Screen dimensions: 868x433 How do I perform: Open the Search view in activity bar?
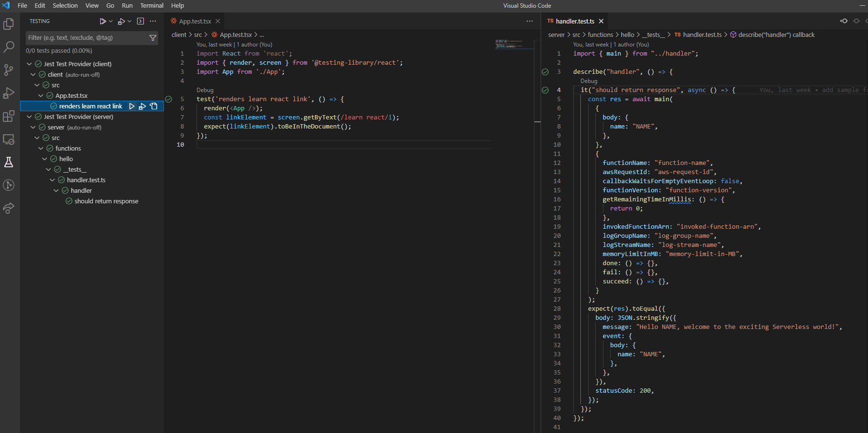coord(9,47)
